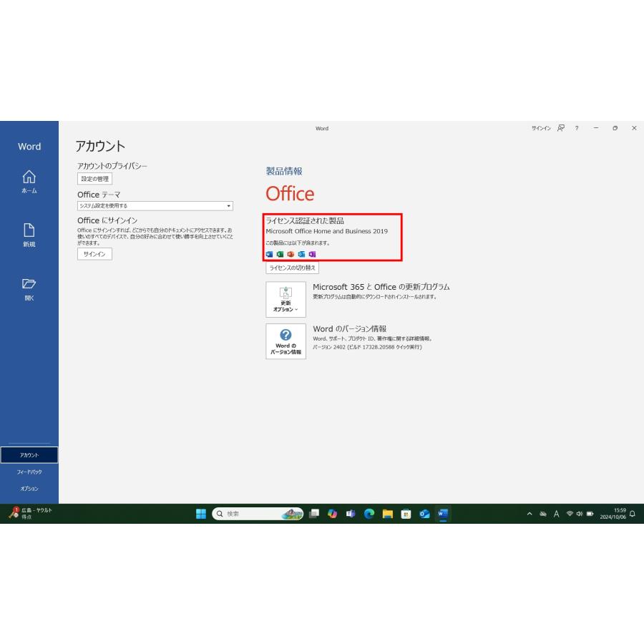Open File Explorer from taskbar
The image size is (644, 644).
[x=388, y=514]
